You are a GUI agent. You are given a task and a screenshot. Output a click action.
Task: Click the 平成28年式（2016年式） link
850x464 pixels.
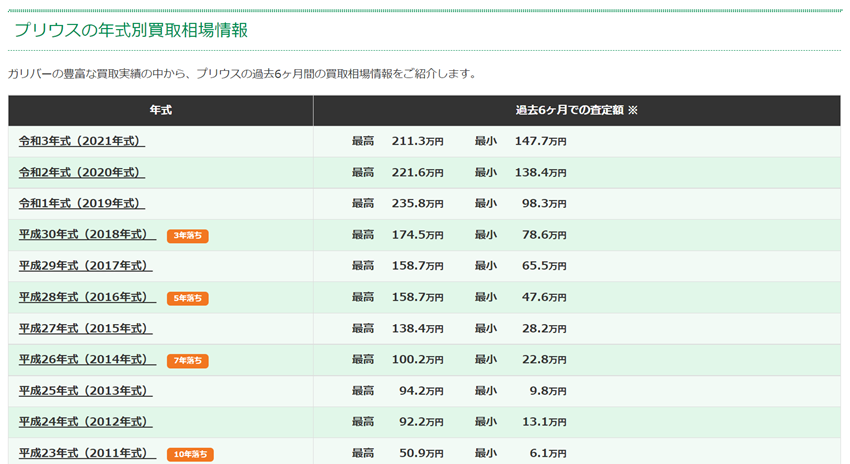(85, 298)
